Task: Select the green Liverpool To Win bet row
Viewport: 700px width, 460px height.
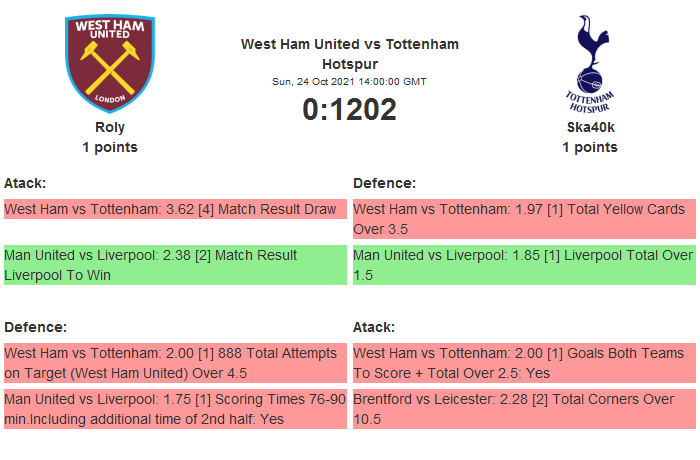Action: coord(175,265)
